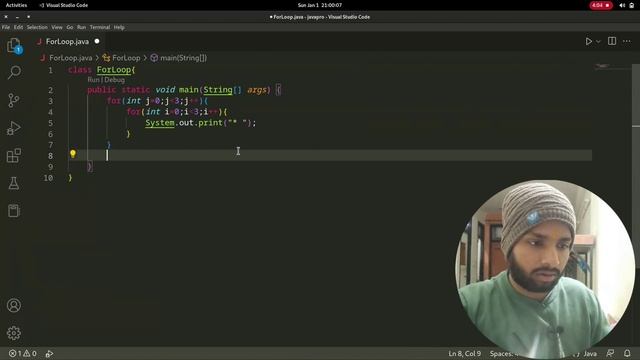
Task: Open the notifications bell
Action: coord(627,353)
